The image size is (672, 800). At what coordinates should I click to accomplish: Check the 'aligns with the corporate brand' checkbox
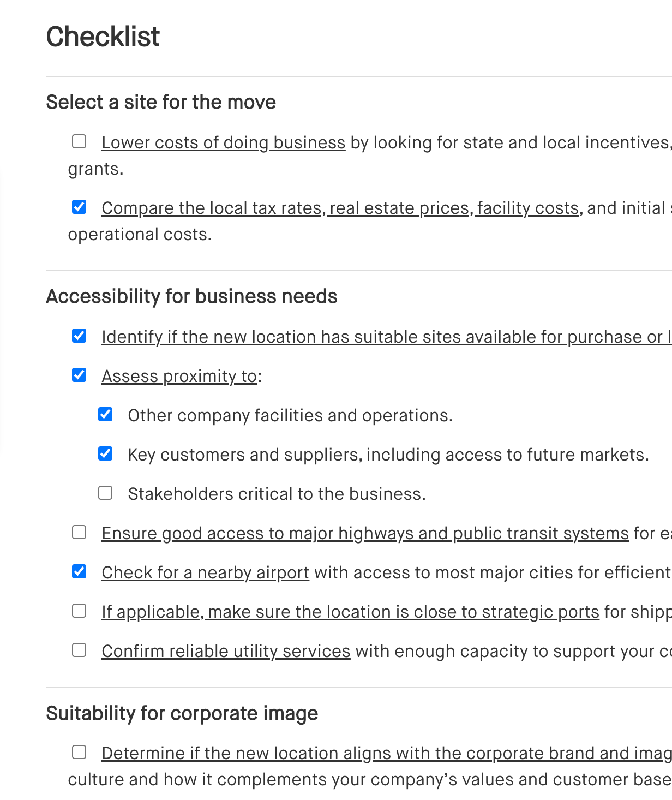[x=79, y=753]
